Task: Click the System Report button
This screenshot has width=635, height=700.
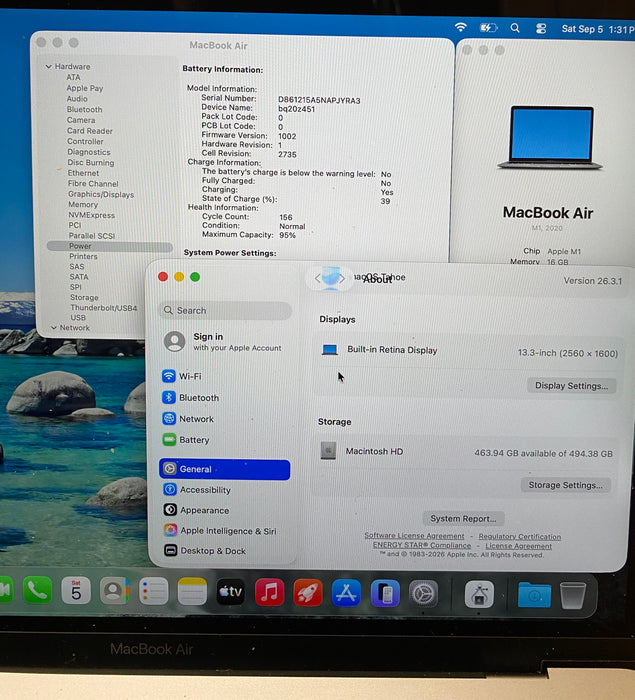Action: (x=463, y=518)
